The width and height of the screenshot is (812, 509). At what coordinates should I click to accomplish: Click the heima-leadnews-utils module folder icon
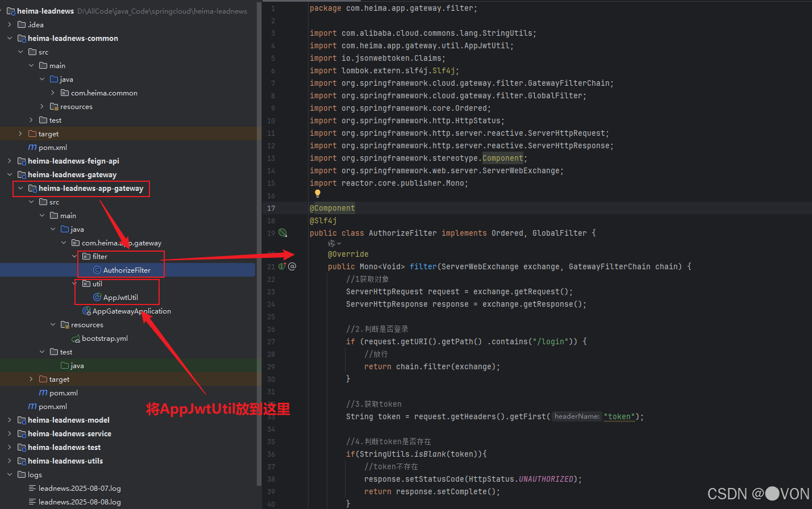(x=22, y=461)
